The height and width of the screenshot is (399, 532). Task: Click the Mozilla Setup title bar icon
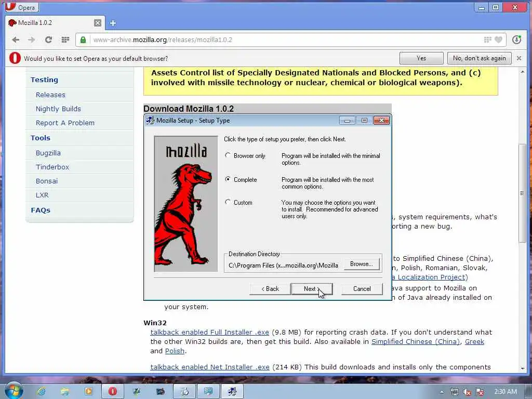pyautogui.click(x=150, y=120)
